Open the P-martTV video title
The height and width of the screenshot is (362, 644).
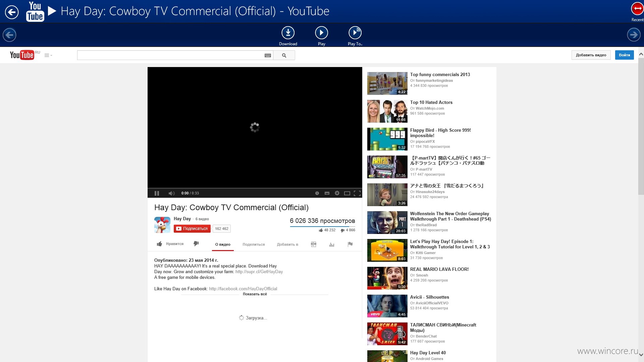click(450, 160)
